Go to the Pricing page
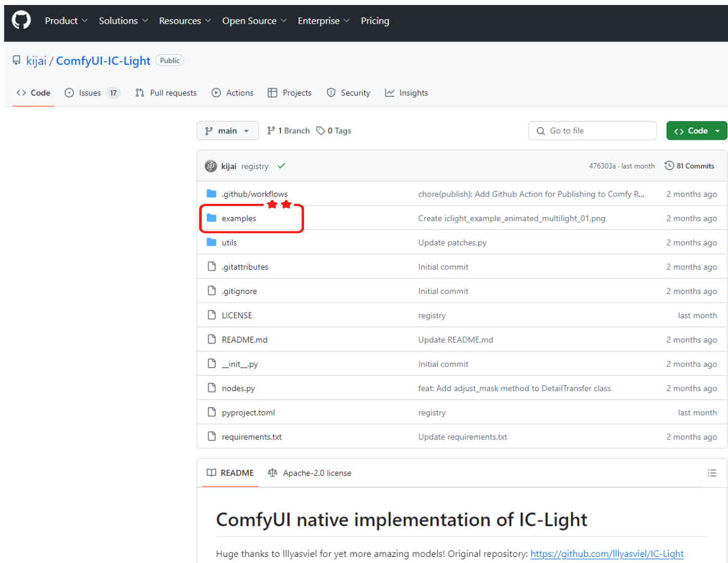 tap(375, 20)
